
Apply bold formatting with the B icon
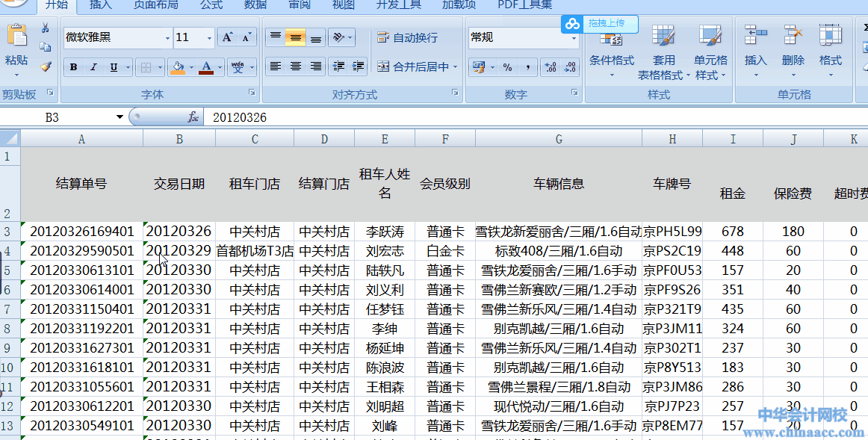pyautogui.click(x=73, y=67)
